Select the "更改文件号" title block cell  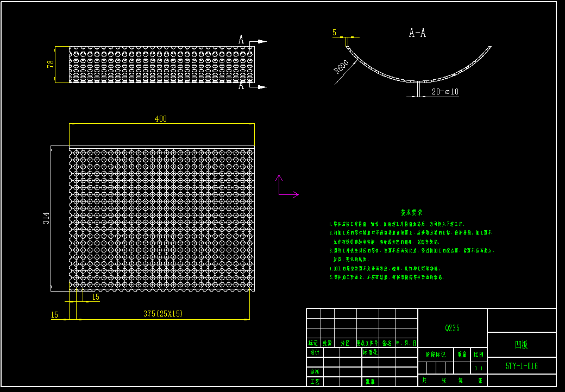coord(368,343)
